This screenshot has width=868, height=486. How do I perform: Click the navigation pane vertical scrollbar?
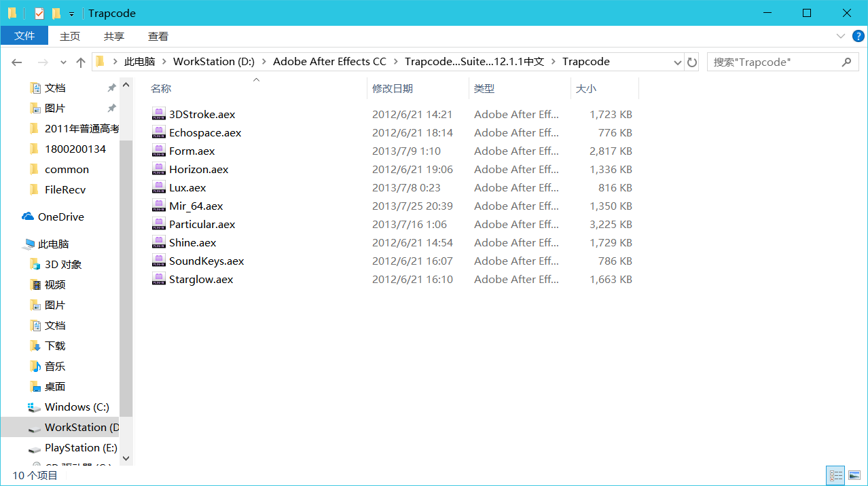pyautogui.click(x=126, y=272)
